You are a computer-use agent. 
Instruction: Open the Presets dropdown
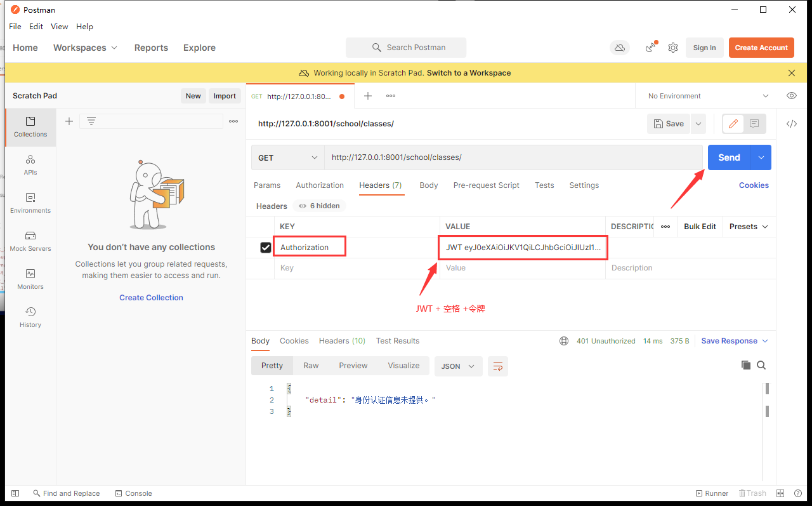coord(749,227)
